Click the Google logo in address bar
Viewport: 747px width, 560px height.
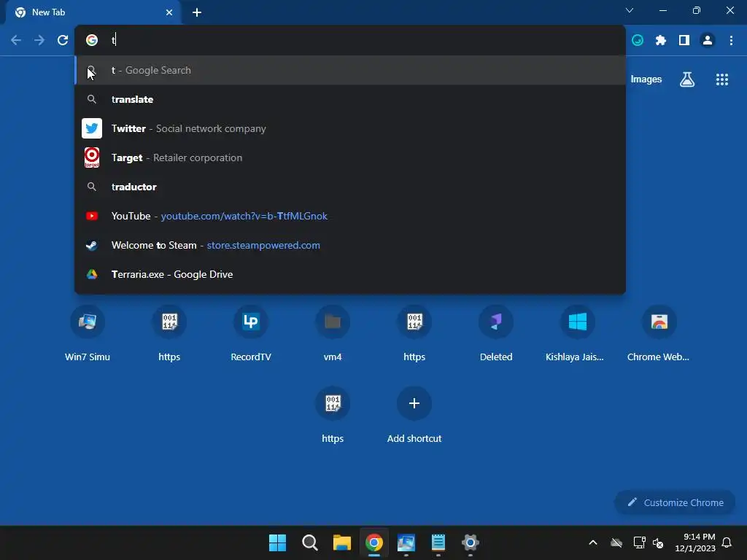coord(92,40)
